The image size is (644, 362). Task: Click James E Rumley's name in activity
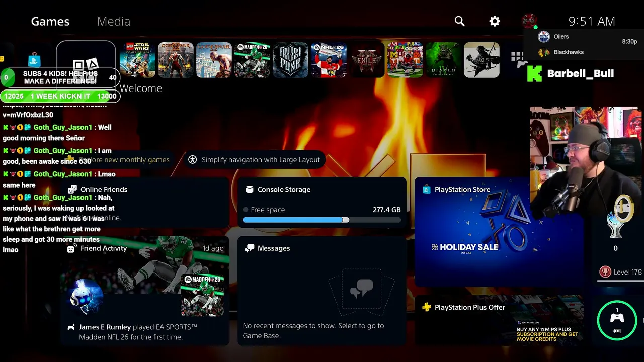tap(105, 327)
